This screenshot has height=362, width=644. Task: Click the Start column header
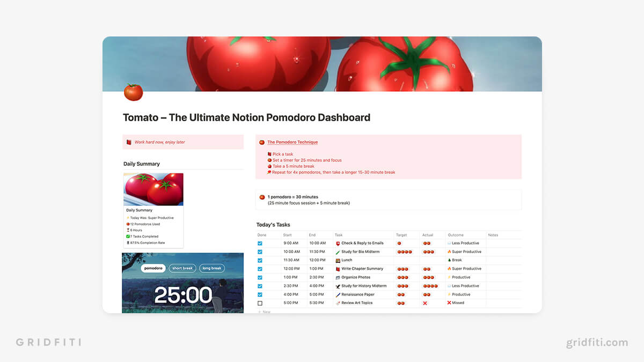coord(288,235)
